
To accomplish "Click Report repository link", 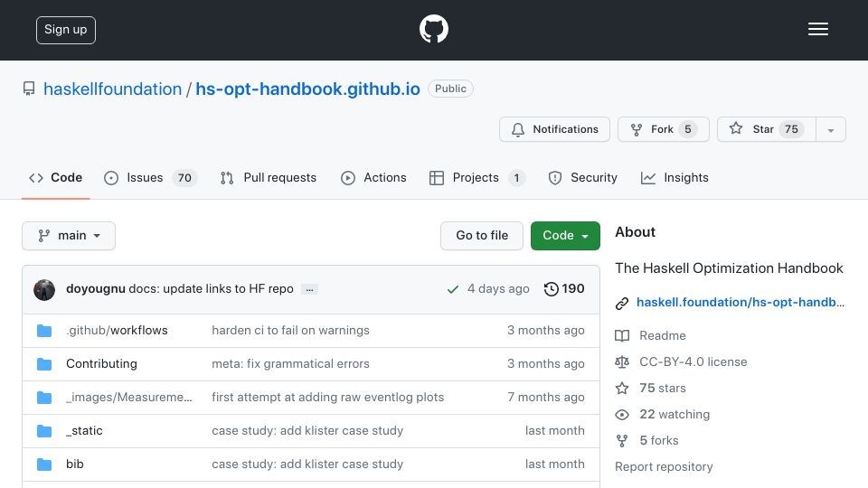I will [x=664, y=467].
